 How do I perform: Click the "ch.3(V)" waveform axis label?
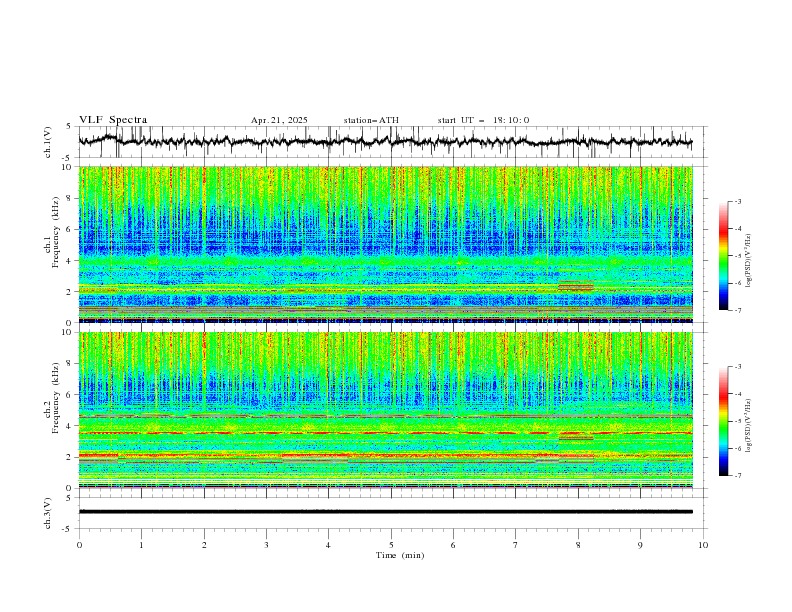(x=48, y=513)
